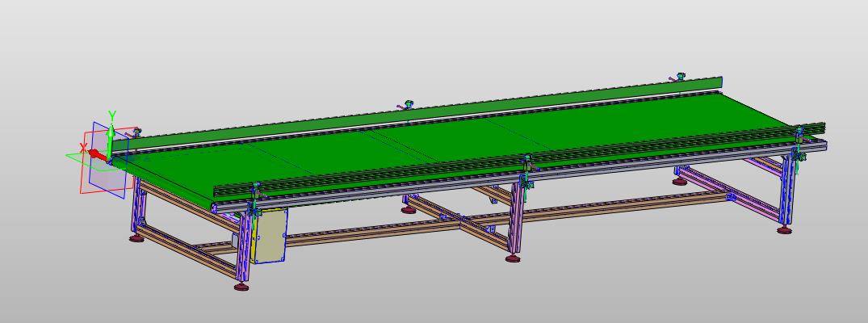Image resolution: width=868 pixels, height=323 pixels.
Task: Select the red X-axis arrow of the triad
Action: click(x=97, y=154)
